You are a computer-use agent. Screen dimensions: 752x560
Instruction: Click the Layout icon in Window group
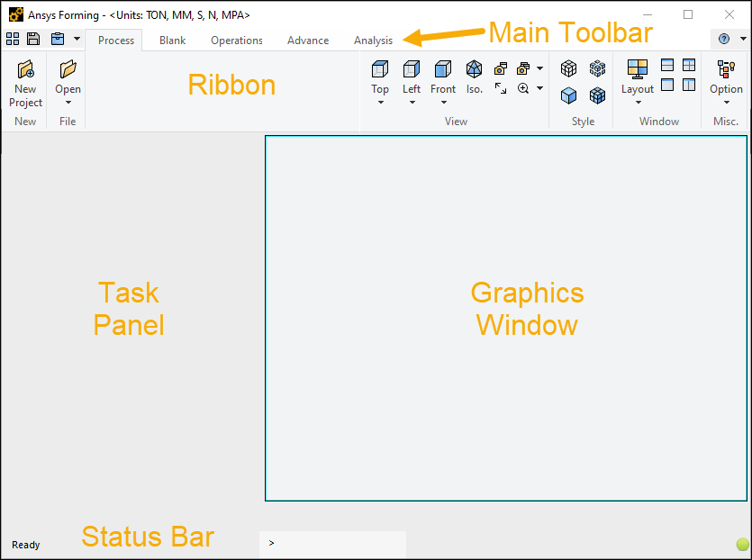(638, 74)
